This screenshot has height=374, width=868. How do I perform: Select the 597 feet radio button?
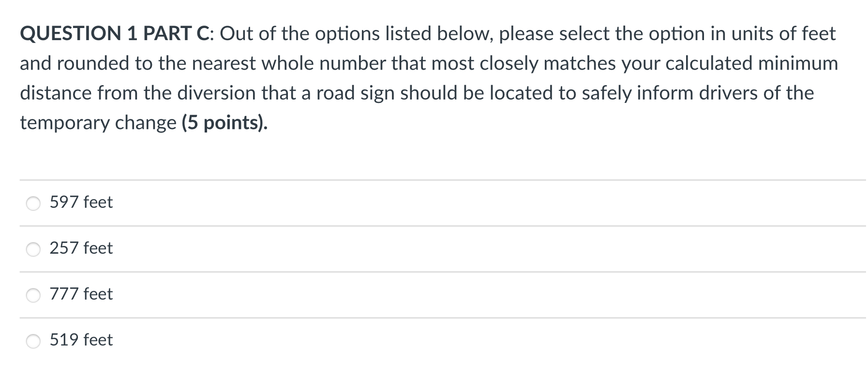tap(33, 203)
